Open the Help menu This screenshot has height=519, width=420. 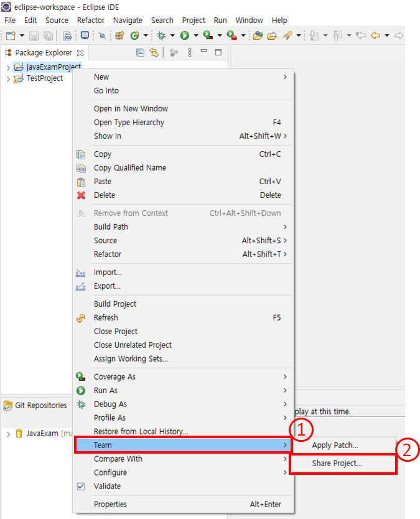coord(279,20)
